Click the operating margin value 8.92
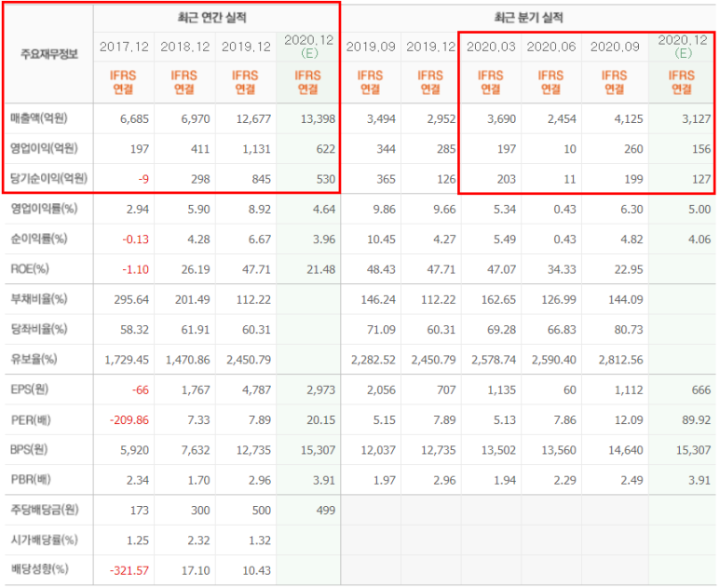The image size is (720, 588). 260,210
